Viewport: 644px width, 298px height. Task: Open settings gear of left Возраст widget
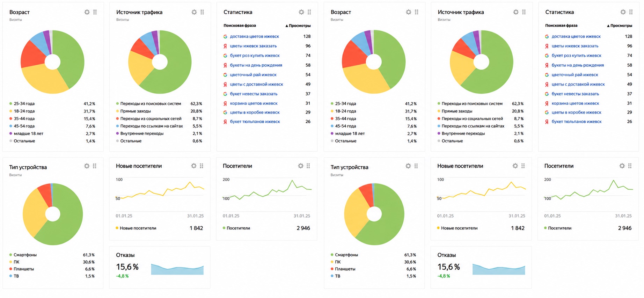(x=87, y=12)
